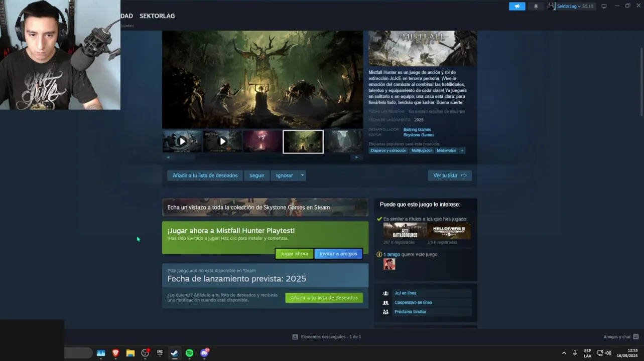Open the Skystone Games collection banner
The width and height of the screenshot is (644, 361).
(x=265, y=207)
